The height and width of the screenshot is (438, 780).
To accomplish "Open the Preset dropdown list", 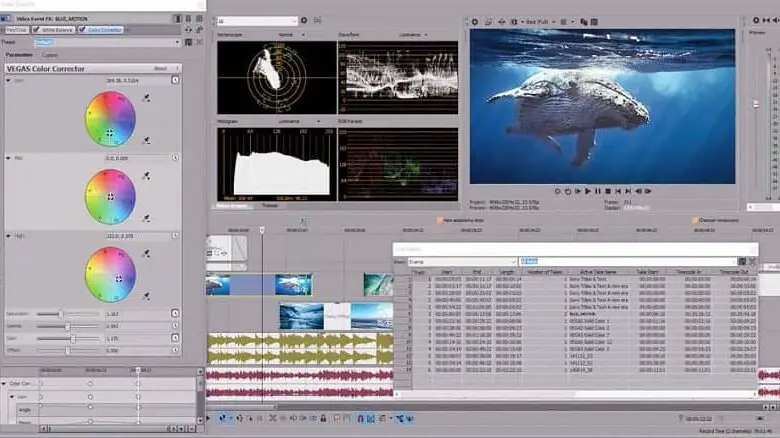I will pos(177,42).
